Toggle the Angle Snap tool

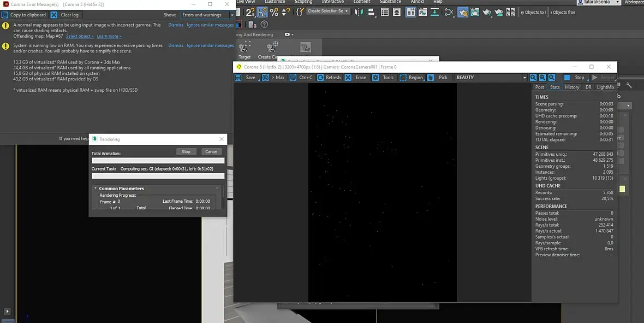point(262,13)
